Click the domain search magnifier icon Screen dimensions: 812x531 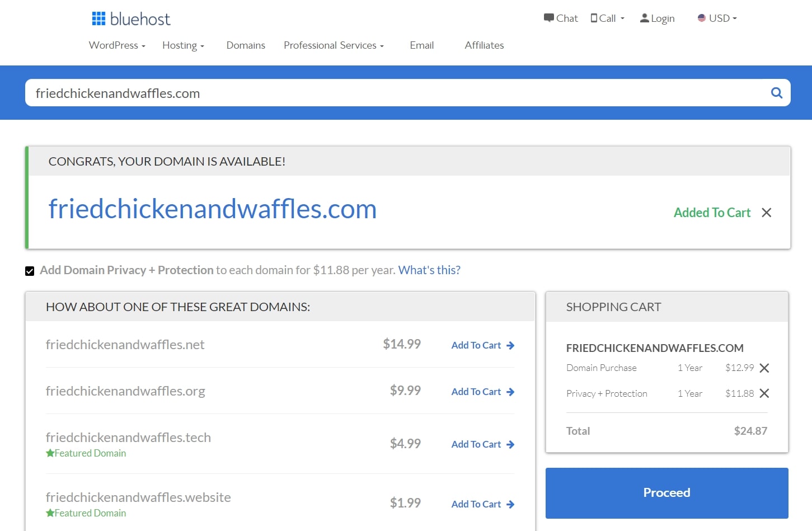(777, 93)
